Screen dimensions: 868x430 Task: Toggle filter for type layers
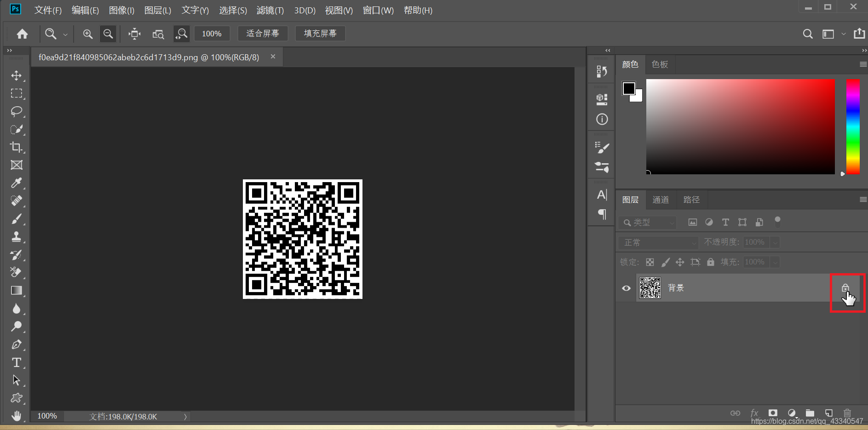tap(725, 223)
